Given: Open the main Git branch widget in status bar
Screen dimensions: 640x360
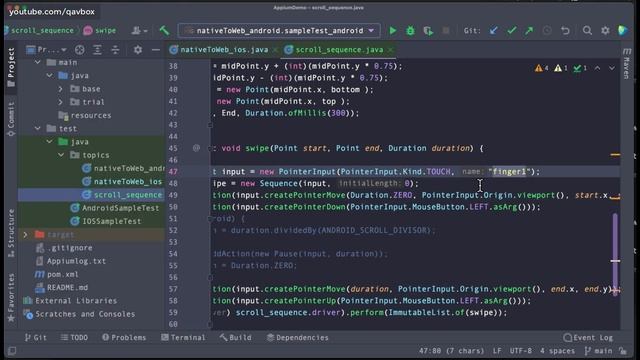Looking at the screenshot, I should [599, 351].
